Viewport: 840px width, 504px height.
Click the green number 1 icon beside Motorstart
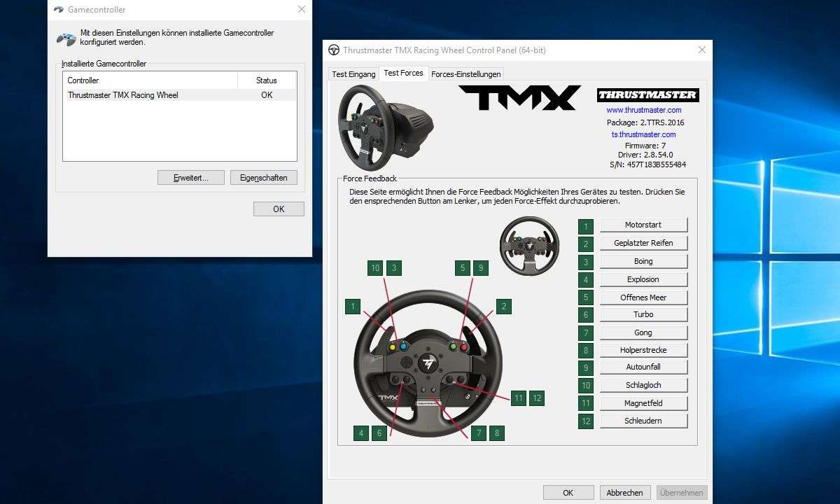586,226
